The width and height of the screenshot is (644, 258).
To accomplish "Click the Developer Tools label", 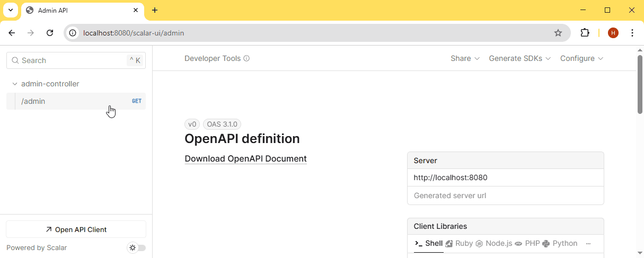I will [x=213, y=58].
